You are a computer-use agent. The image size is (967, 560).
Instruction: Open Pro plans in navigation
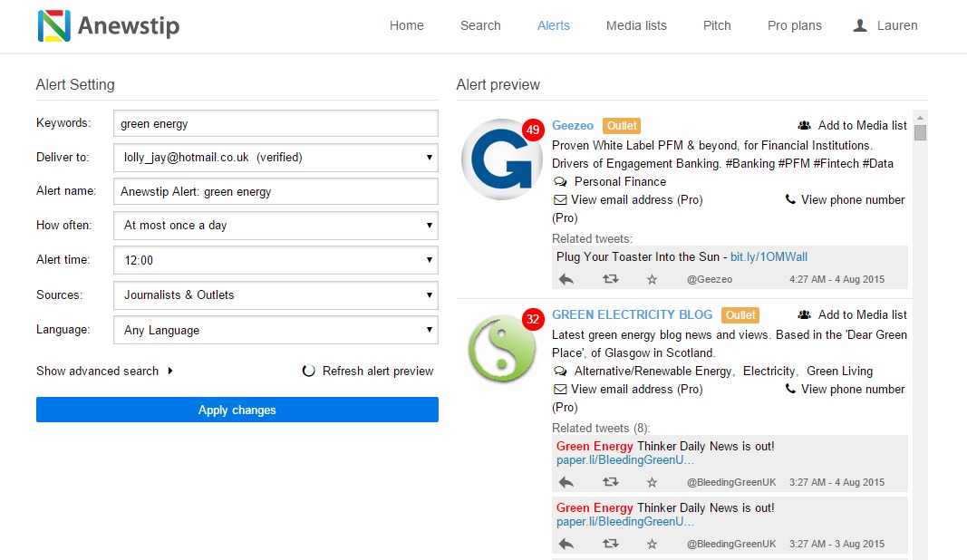[x=794, y=25]
